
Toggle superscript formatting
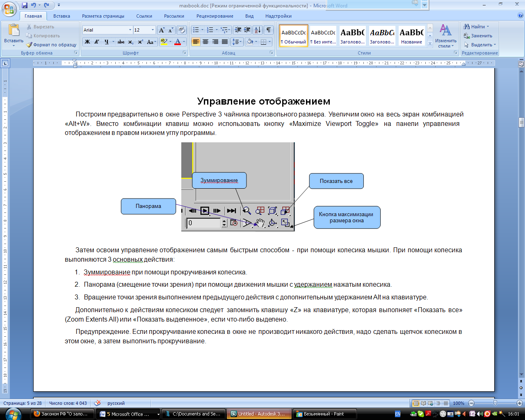(140, 42)
